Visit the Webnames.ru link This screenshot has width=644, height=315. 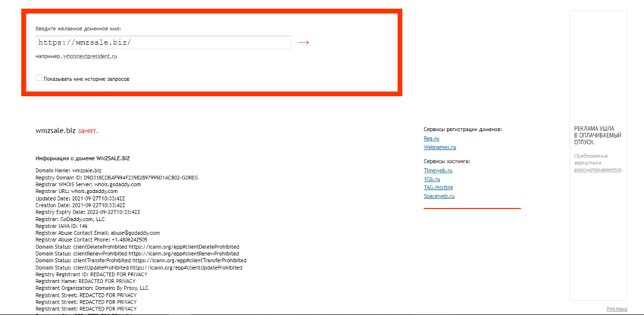[x=439, y=147]
